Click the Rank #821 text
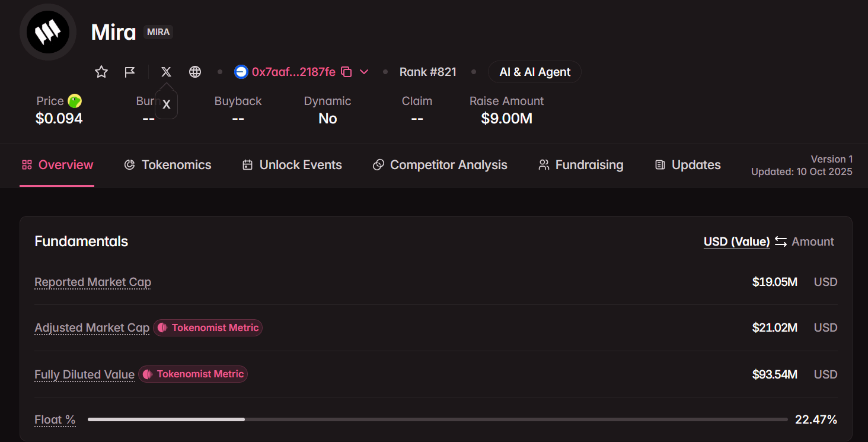The width and height of the screenshot is (868, 442). click(428, 72)
